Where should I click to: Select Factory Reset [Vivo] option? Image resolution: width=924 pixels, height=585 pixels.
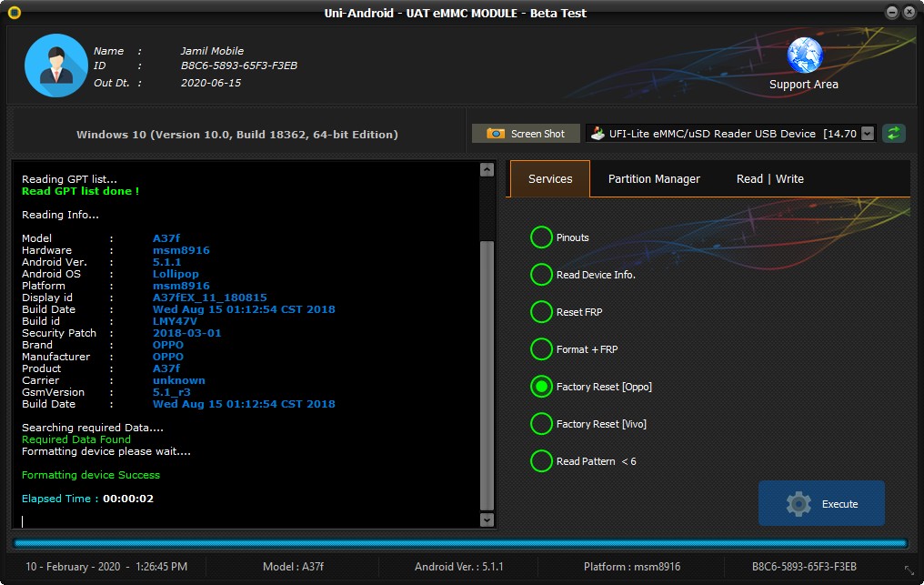point(541,424)
